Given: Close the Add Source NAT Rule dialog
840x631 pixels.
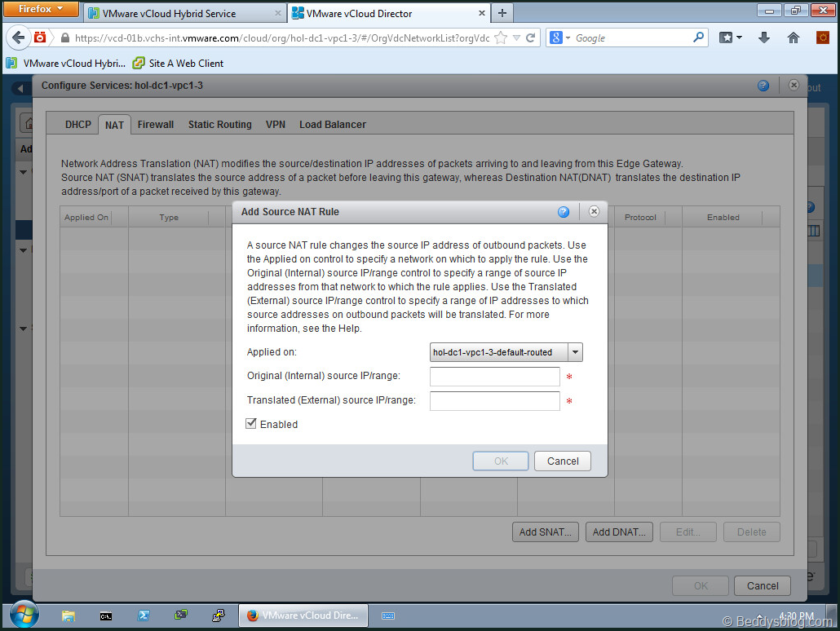Looking at the screenshot, I should click(x=594, y=211).
